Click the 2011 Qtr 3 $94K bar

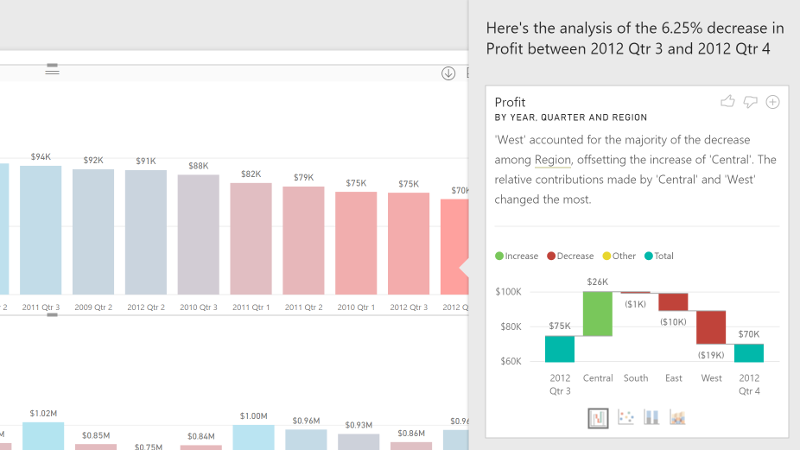click(x=41, y=230)
